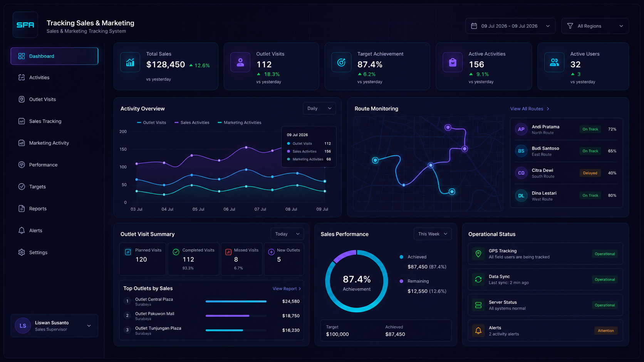
Task: Go to Reports in the sidebar
Action: (x=54, y=209)
